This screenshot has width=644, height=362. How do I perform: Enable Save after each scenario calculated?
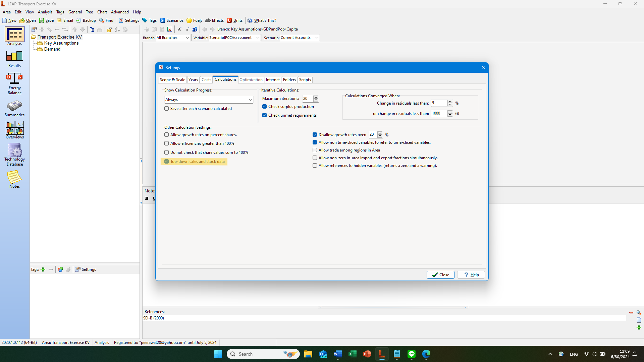pos(167,109)
